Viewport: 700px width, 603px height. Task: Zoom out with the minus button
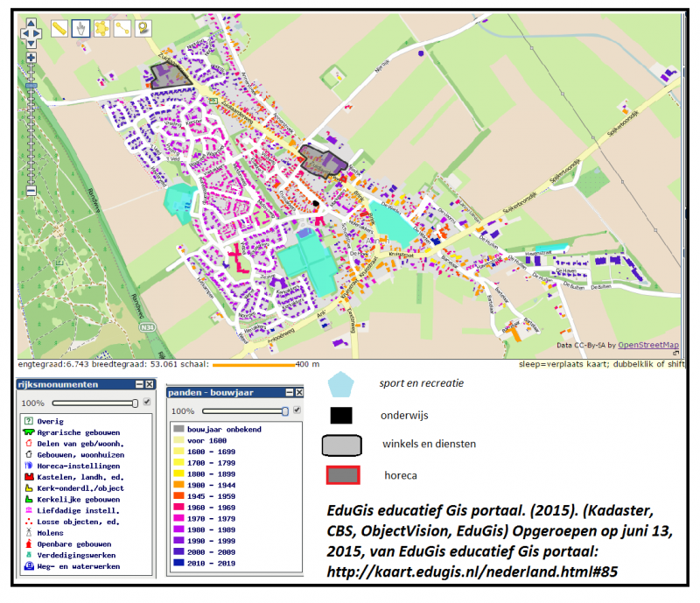[31, 191]
